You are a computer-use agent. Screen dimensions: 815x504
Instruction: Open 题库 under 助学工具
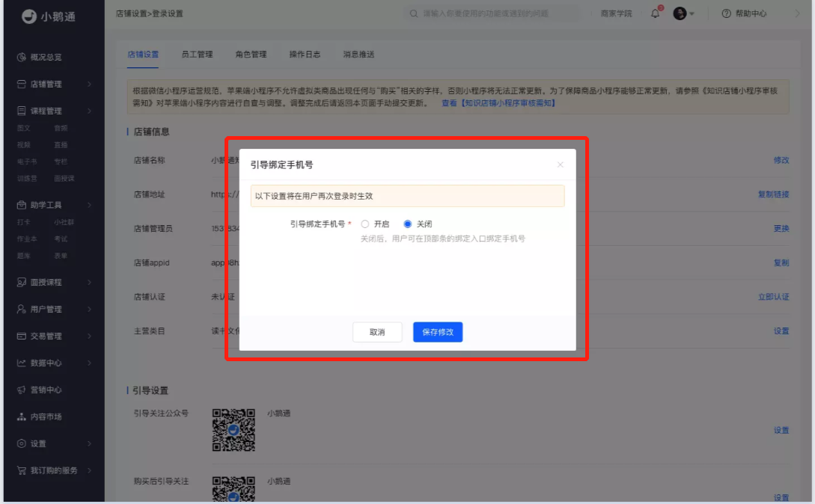click(x=24, y=256)
